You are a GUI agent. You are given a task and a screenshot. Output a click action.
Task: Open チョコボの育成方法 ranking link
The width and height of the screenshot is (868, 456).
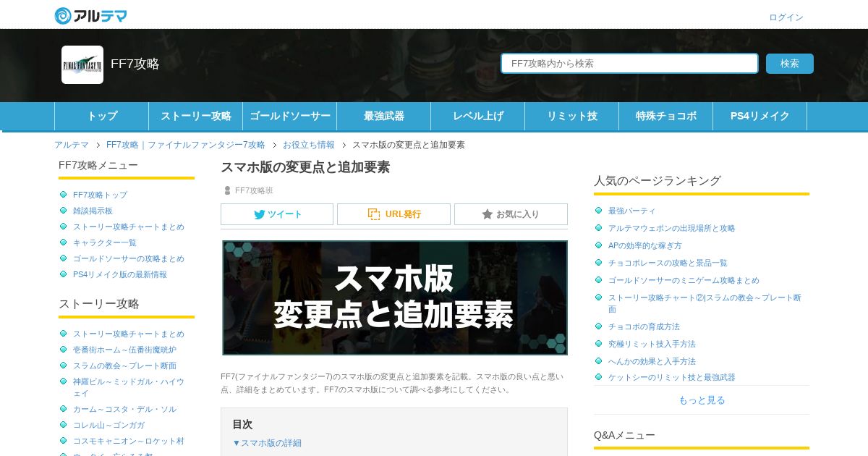pyautogui.click(x=644, y=326)
